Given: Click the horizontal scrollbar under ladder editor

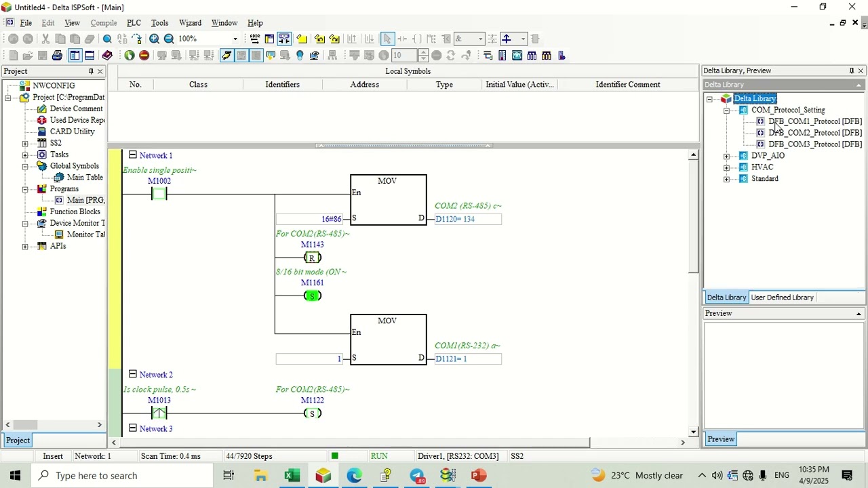Looking at the screenshot, I should (x=355, y=443).
